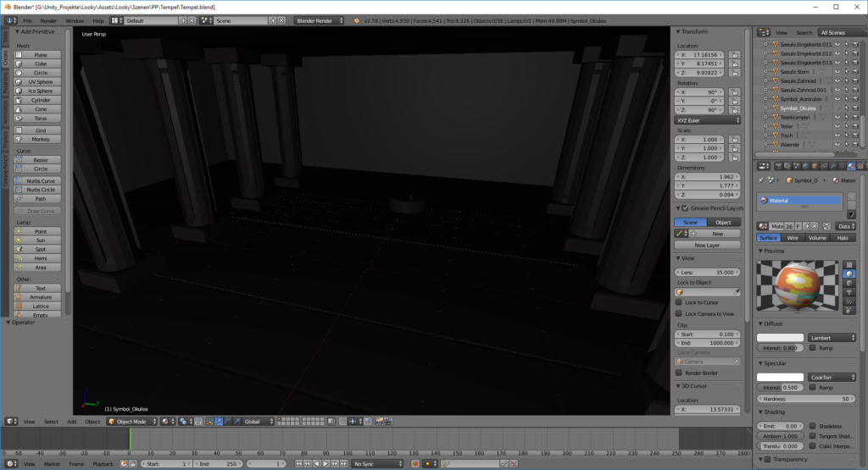This screenshot has width=868, height=470.
Task: Enable Specular Ramp checkbox
Action: 813,387
